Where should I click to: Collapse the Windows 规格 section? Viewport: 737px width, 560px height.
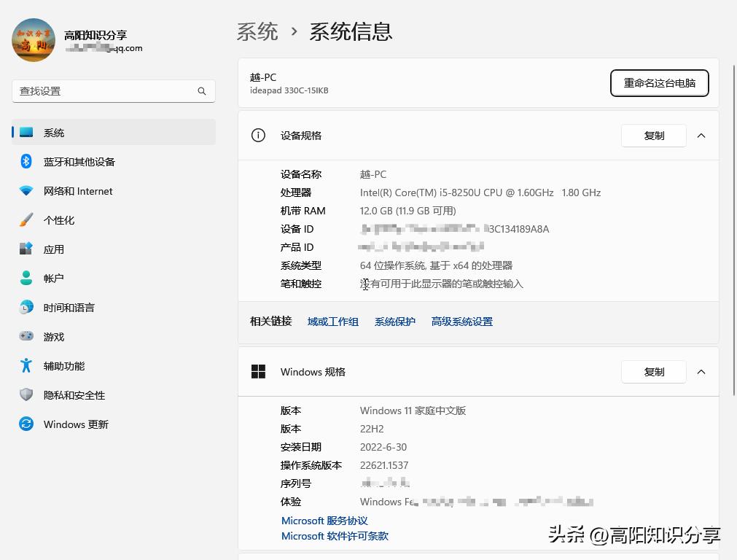click(701, 371)
